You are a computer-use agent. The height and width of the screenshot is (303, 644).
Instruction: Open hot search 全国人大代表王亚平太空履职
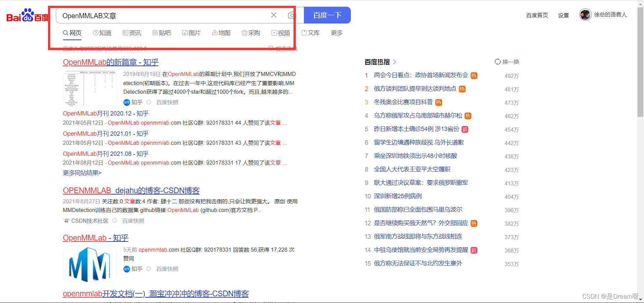coord(412,169)
